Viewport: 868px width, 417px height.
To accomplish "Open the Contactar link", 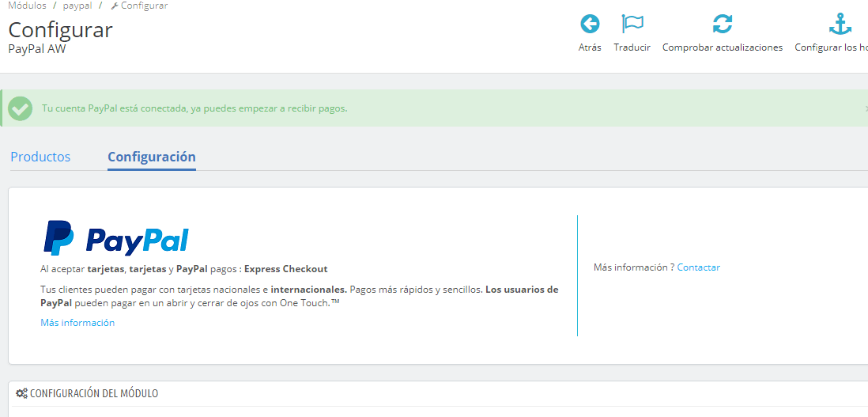I will (699, 267).
